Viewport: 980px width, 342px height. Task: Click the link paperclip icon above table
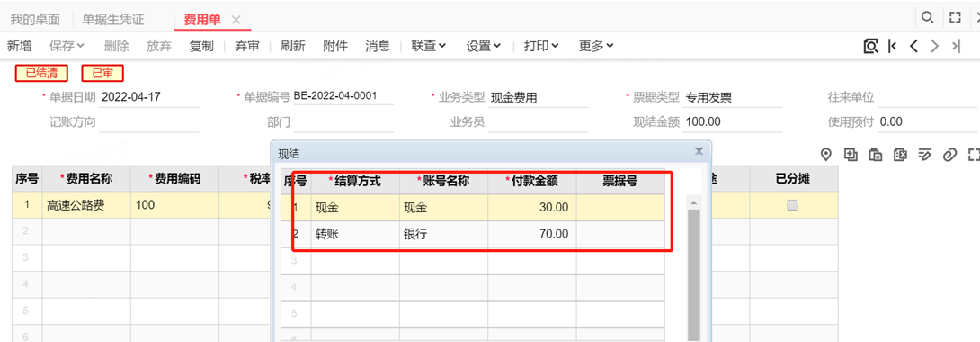click(x=950, y=155)
